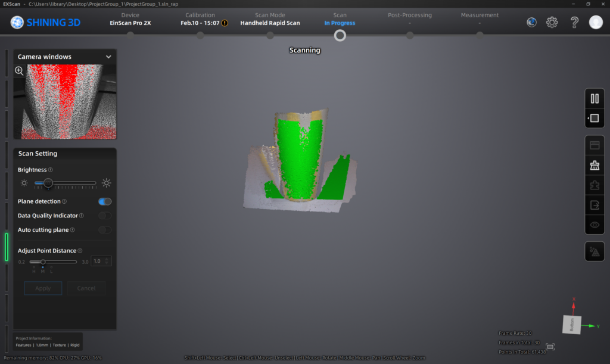Click the Apply button
The height and width of the screenshot is (364, 610).
coord(43,288)
